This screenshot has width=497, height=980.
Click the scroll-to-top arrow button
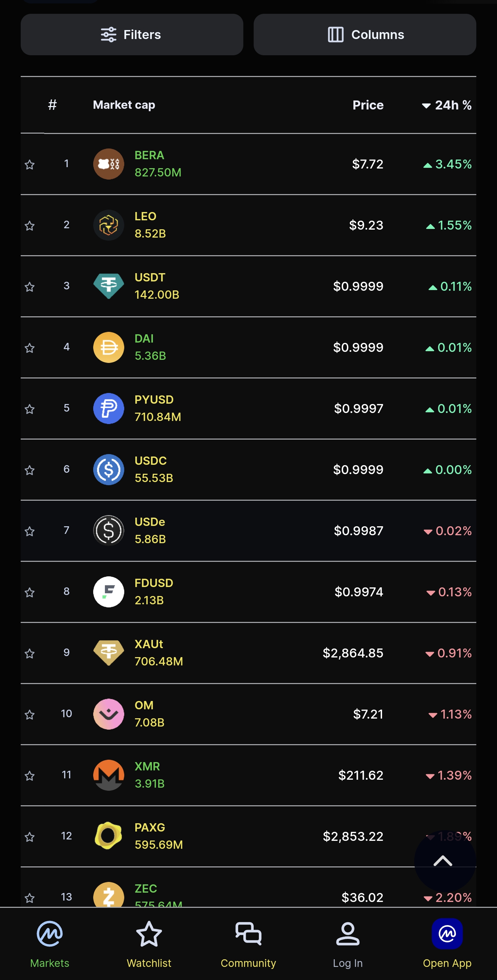(x=444, y=861)
